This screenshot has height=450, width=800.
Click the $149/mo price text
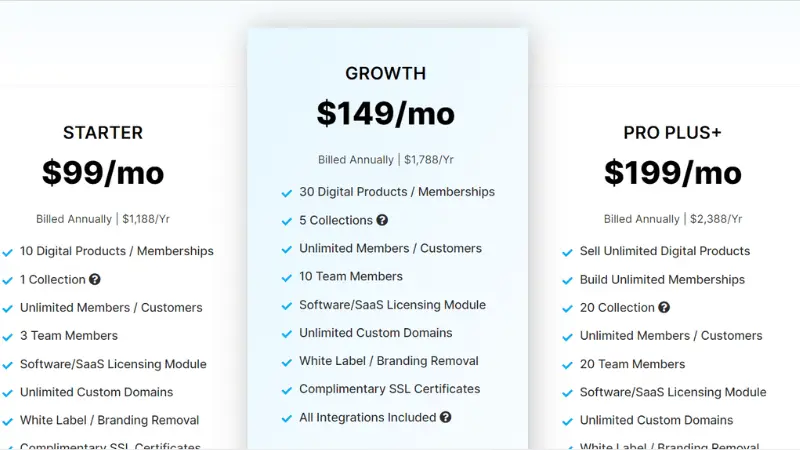386,113
